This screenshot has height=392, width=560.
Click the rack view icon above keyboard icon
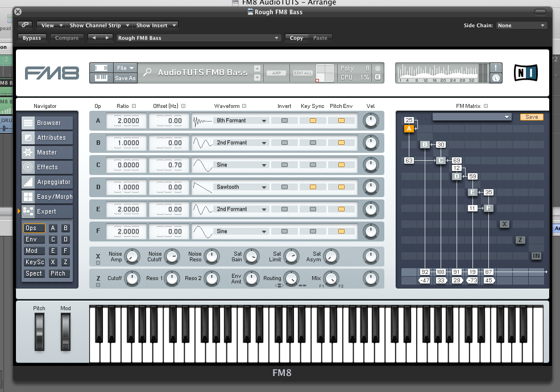coord(101,68)
